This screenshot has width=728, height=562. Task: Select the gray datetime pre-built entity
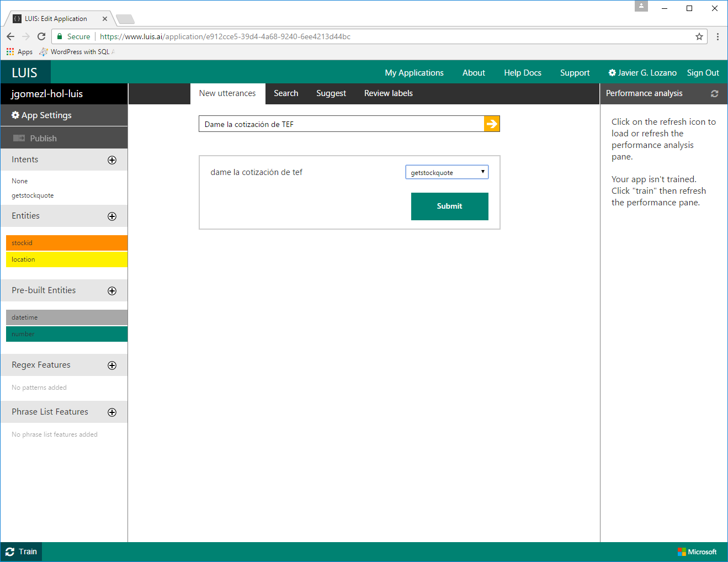click(x=67, y=317)
